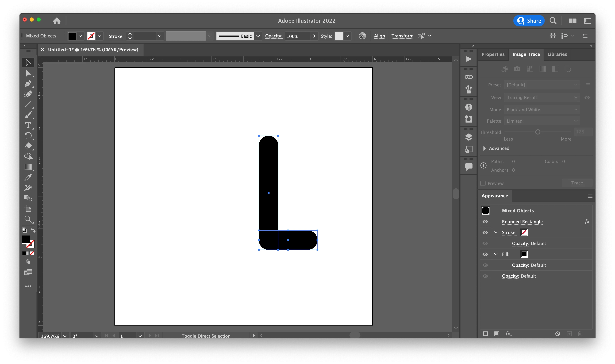Hide the Rounded Rectangle effect visibility

tap(485, 222)
